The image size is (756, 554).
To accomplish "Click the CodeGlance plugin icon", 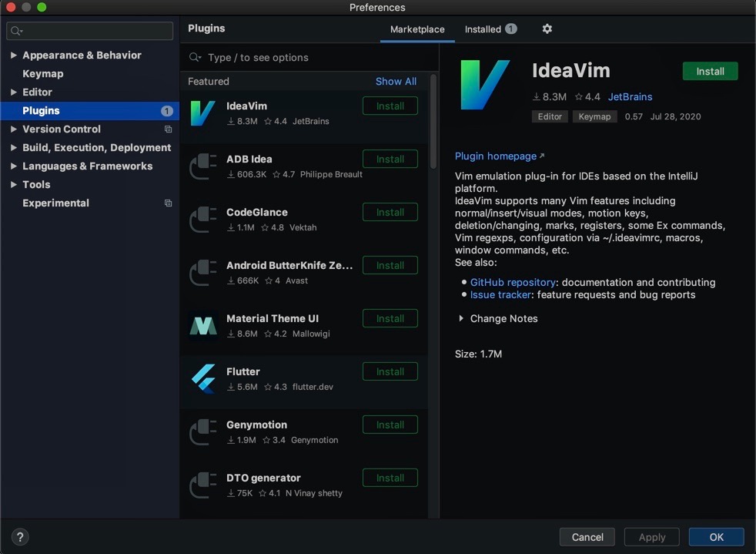I will coord(202,220).
